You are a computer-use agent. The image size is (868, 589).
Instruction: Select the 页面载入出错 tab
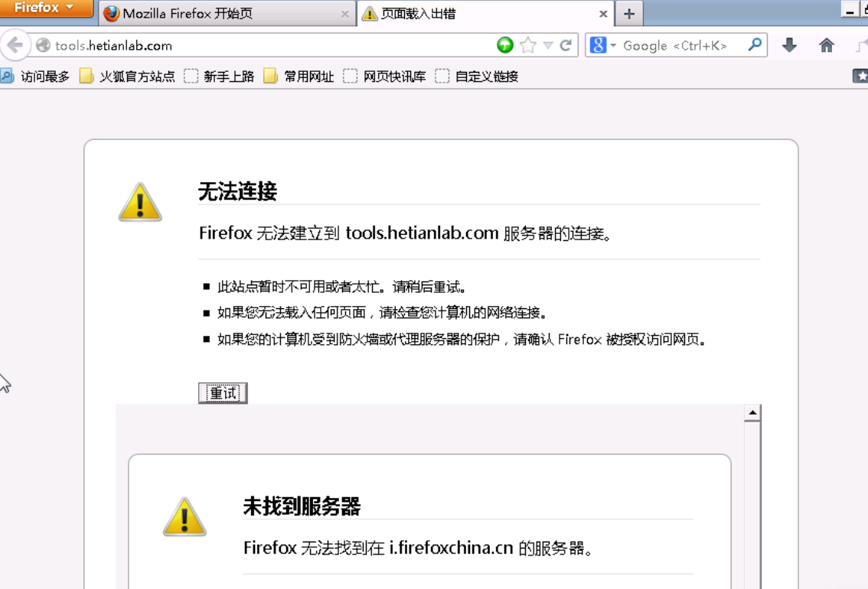point(487,14)
